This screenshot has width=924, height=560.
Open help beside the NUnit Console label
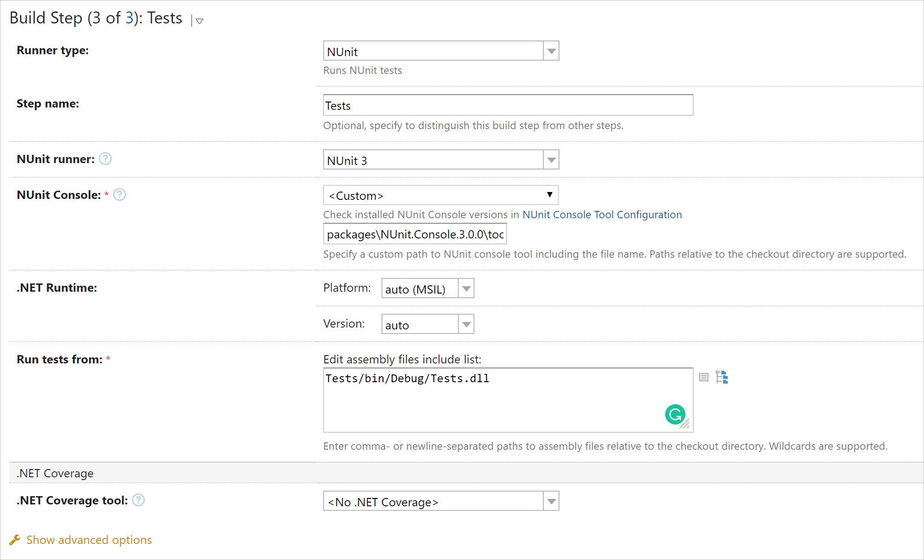point(119,194)
